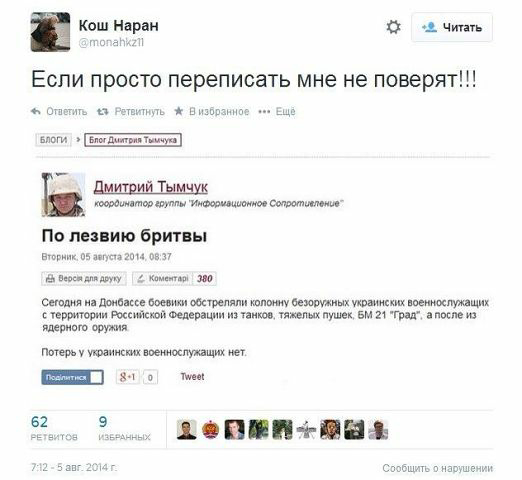Open Блог Дмитрия Тымчука breadcrumb

(133, 140)
